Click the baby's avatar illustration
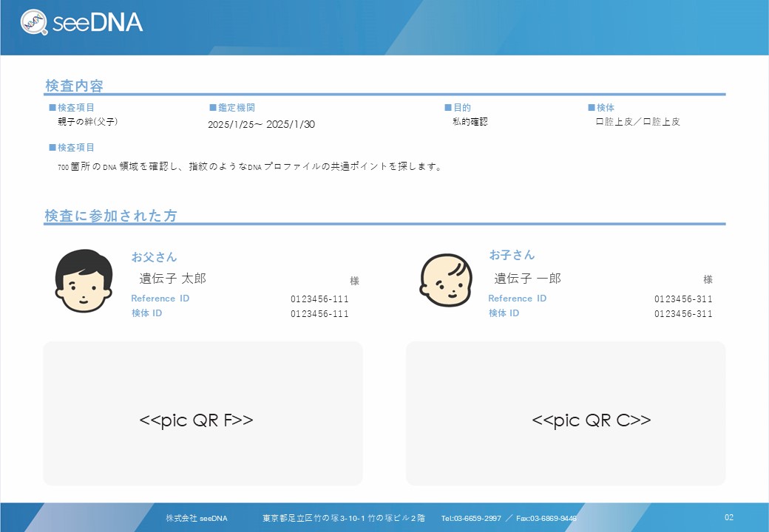Screen dimensions: 769x532 pos(446,281)
